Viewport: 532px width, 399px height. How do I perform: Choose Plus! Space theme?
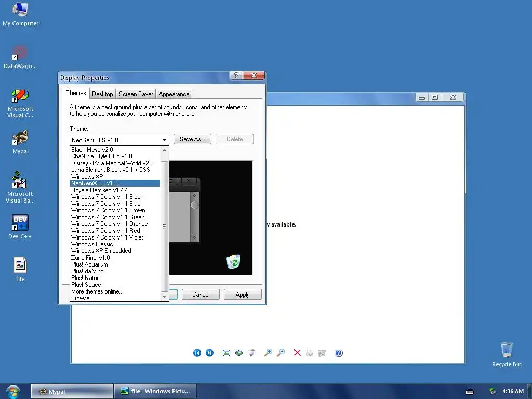(x=115, y=285)
